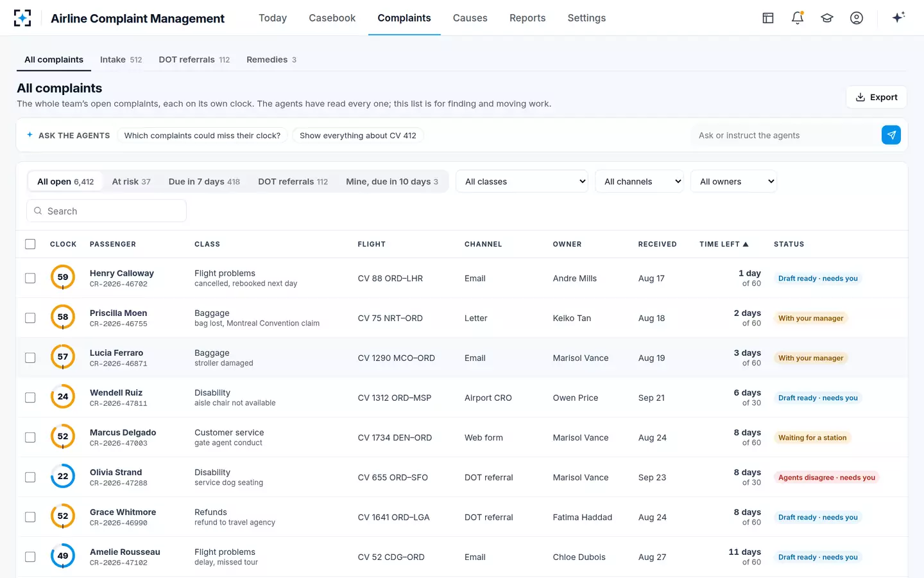Click Grace Whitmore's clock progress ring
Screen dimensions: 924x578
click(x=63, y=516)
